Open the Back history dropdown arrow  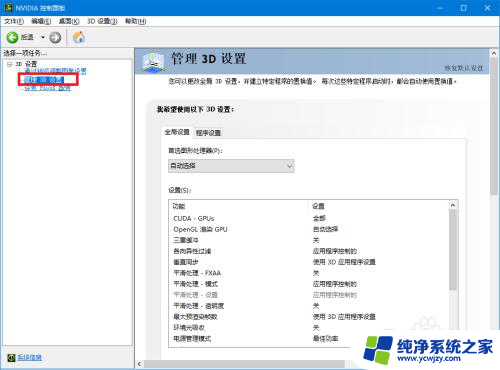43,37
